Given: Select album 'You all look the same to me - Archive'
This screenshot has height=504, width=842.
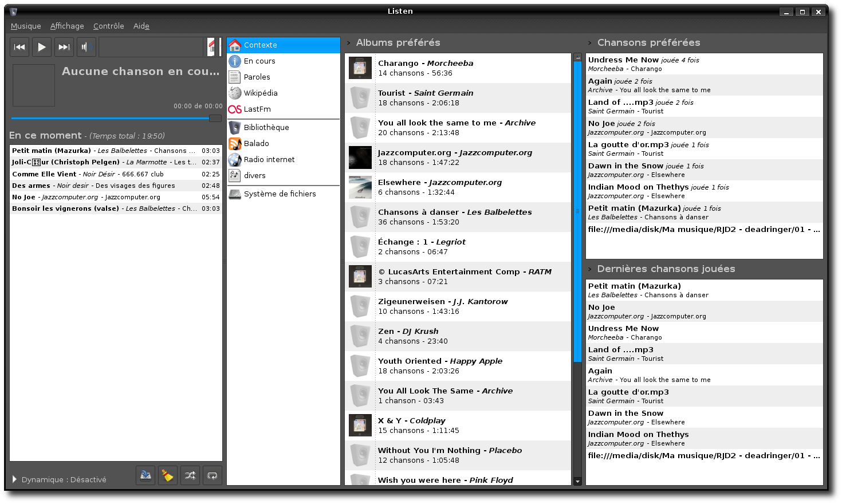Looking at the screenshot, I should pyautogui.click(x=458, y=128).
